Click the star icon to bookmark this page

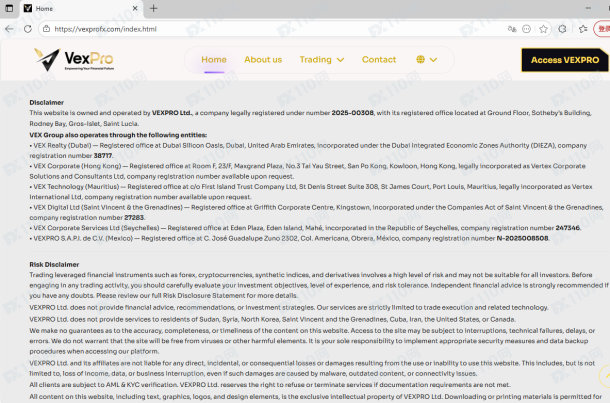point(543,29)
